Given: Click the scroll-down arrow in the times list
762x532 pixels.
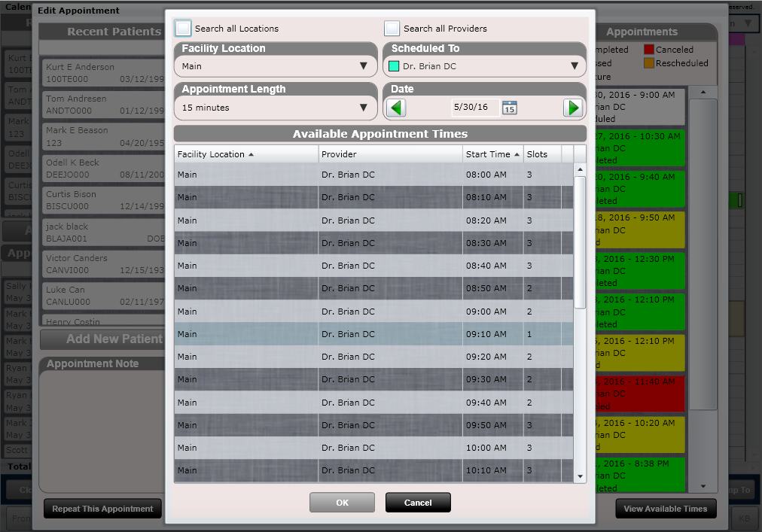Looking at the screenshot, I should point(580,476).
